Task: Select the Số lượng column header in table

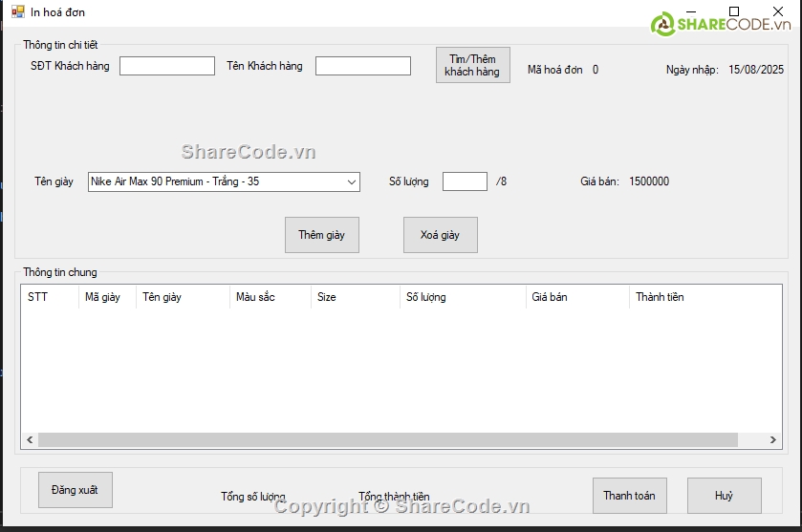Action: point(463,297)
